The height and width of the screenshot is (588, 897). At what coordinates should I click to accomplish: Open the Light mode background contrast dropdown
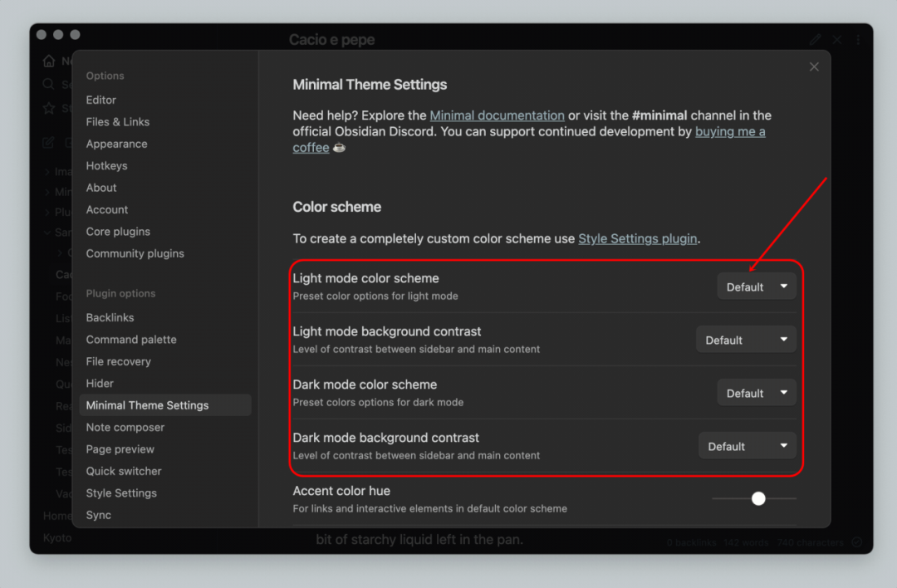point(746,340)
